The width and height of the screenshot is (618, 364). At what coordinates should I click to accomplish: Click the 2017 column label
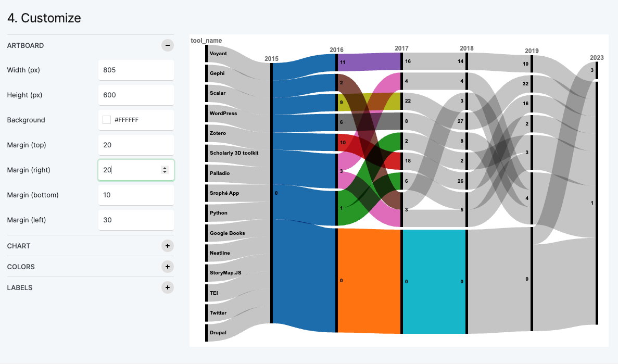pyautogui.click(x=401, y=48)
